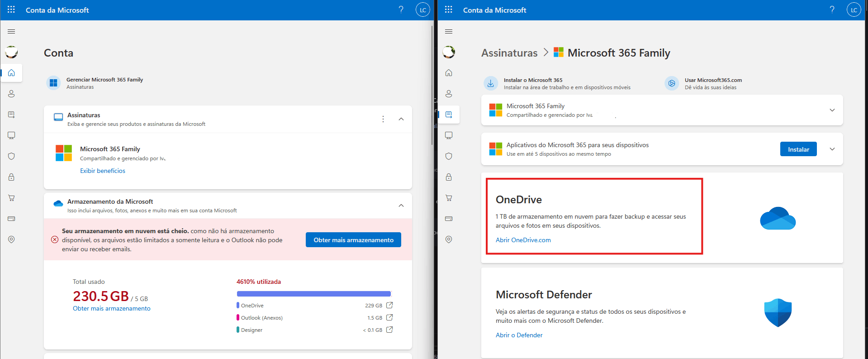Open Gerenciar Microsoft 365 Family
This screenshot has height=359, width=868.
click(95, 83)
